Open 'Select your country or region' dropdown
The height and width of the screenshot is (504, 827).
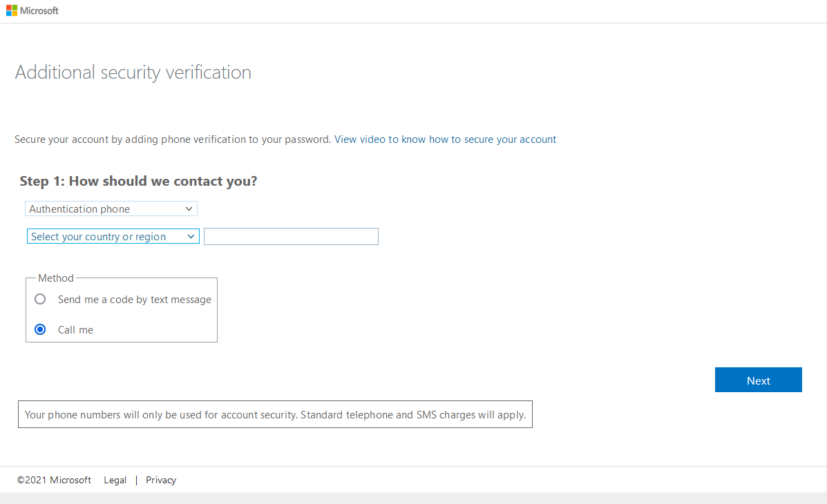[113, 237]
